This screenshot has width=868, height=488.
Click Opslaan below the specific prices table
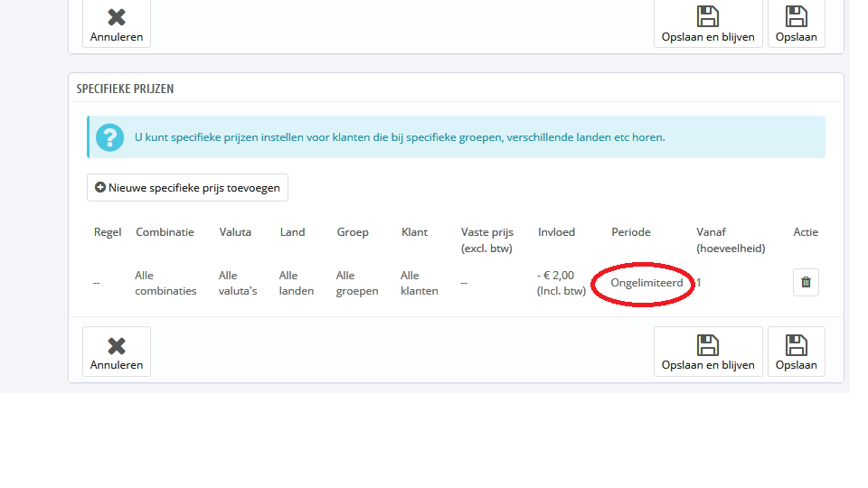click(x=796, y=352)
